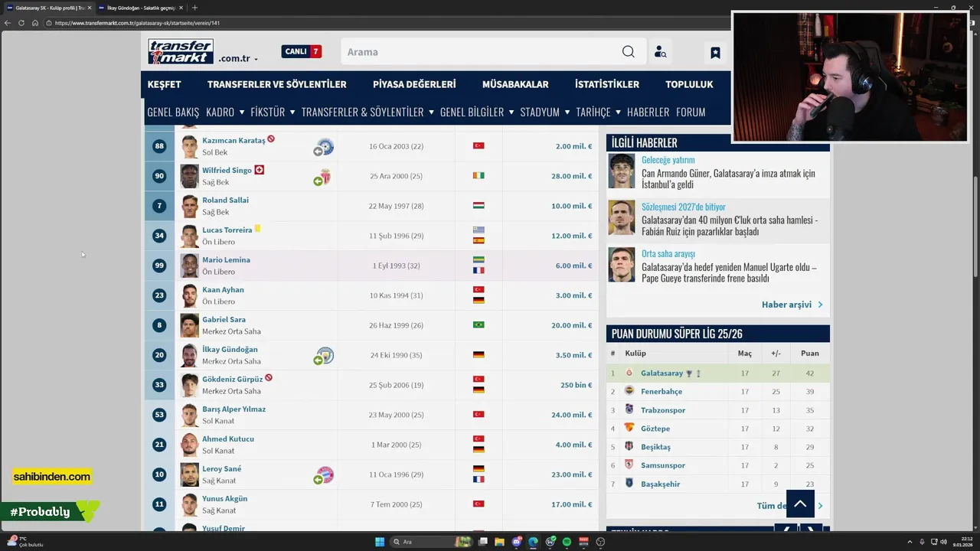Image resolution: width=980 pixels, height=551 pixels.
Task: Expand the KADRO submenu dropdown
Action: [x=225, y=112]
